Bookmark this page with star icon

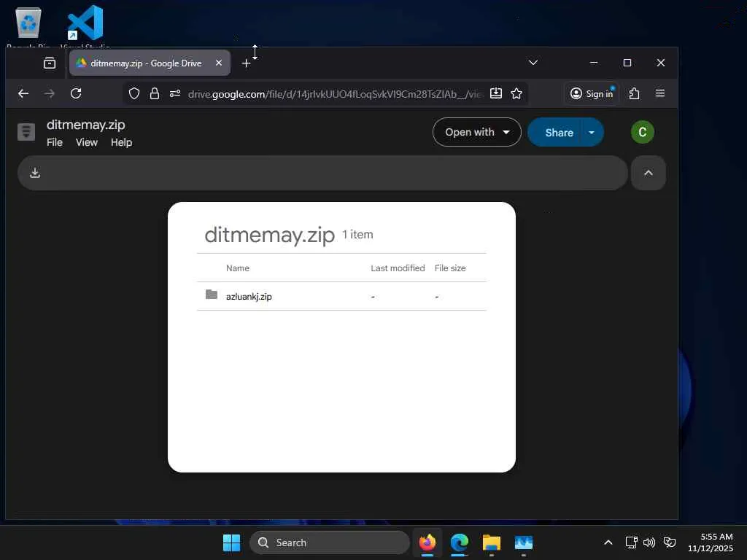coord(516,93)
